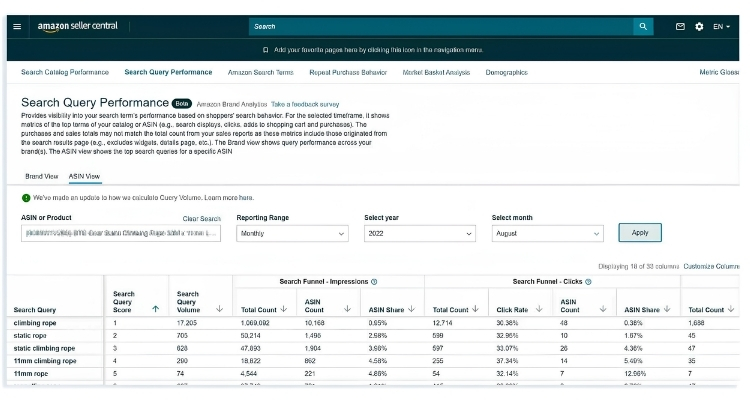This screenshot has width=750, height=400.
Task: Sort Impressions ASIN Count column arrow
Action: (348, 309)
